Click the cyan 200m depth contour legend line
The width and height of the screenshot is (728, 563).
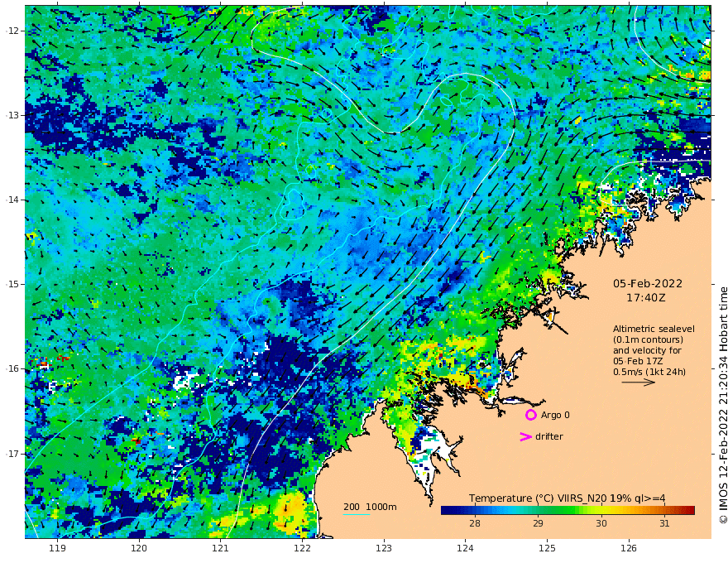pyautogui.click(x=357, y=515)
